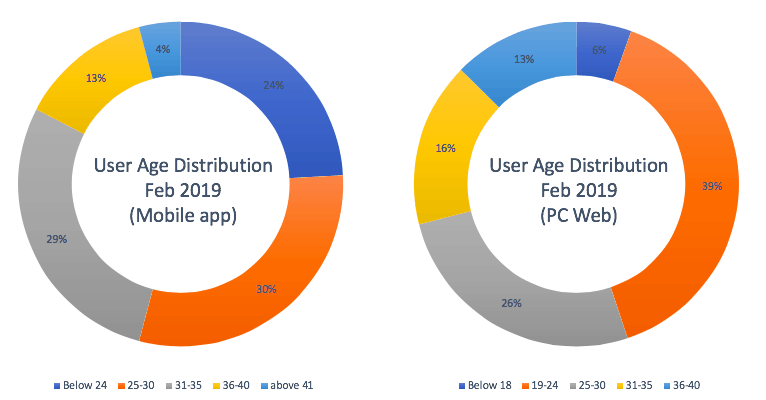This screenshot has width=766, height=400.
Task: Click the 24% blue segment in Mobile app chart
Action: pos(272,88)
